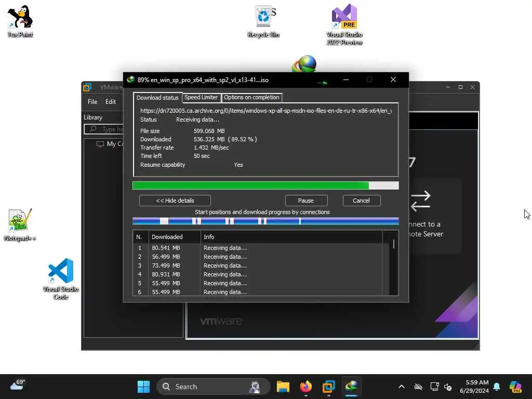Minimize the IDM download dialog
The image size is (532, 399).
coord(345,79)
